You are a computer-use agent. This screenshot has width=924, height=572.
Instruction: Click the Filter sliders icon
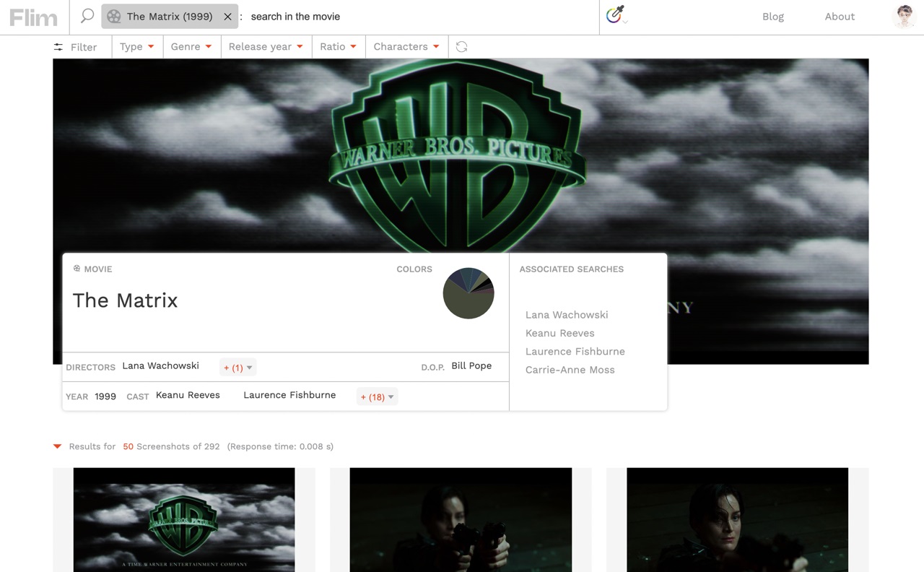tap(58, 47)
